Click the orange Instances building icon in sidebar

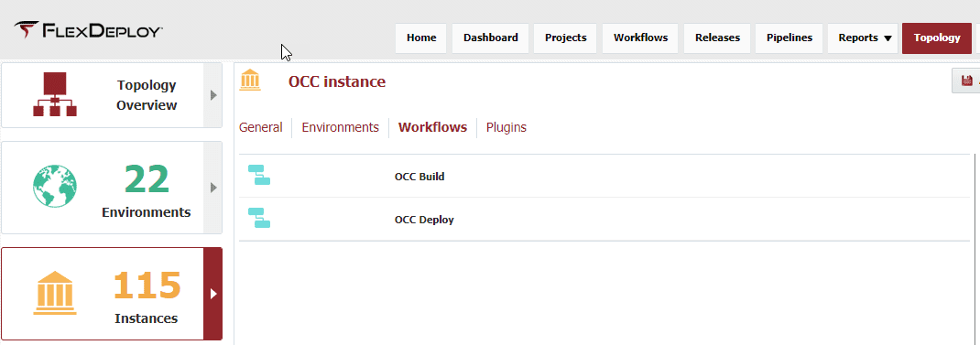point(55,293)
